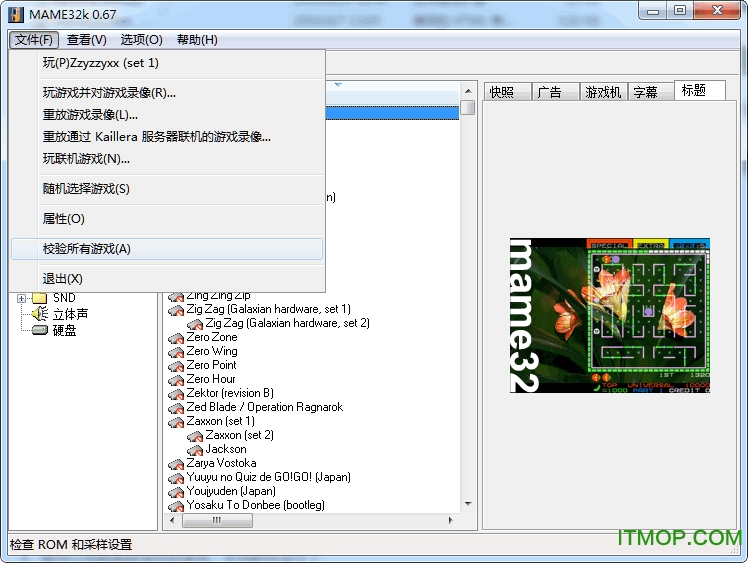Click the Yuuyu no Quiz game icon

[x=176, y=478]
